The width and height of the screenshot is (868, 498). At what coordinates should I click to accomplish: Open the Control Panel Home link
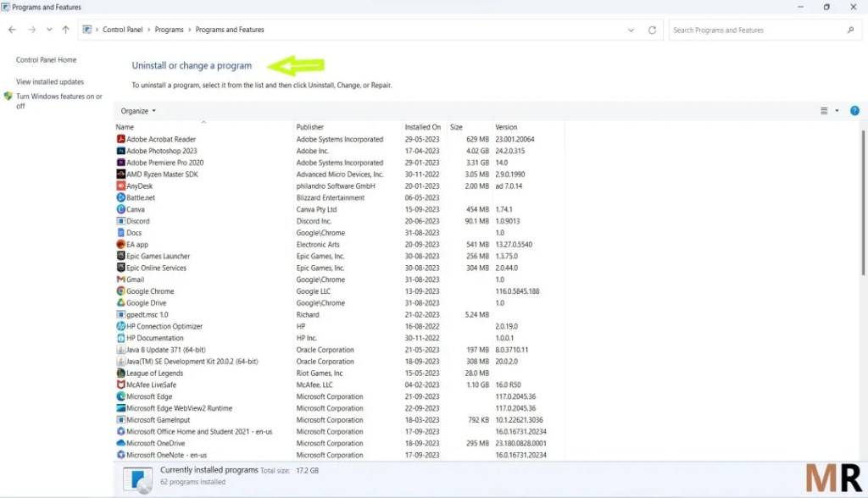coord(46,60)
